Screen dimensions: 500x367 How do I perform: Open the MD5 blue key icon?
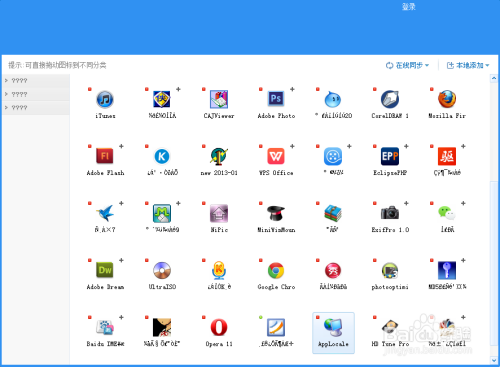pos(447,270)
